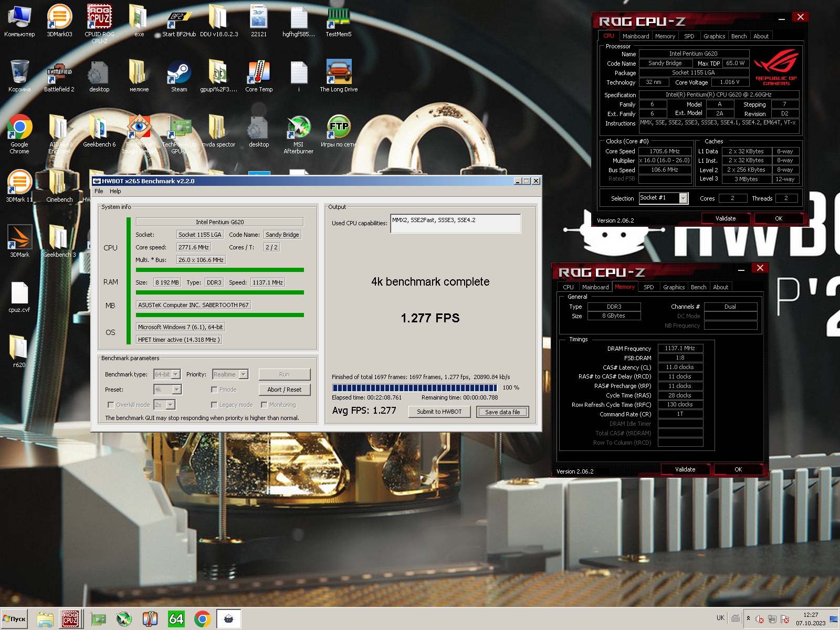Open the Help menu in HWBOT x265

tap(115, 191)
